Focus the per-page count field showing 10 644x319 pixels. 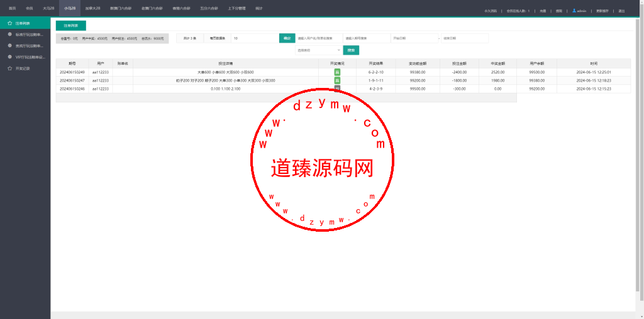255,38
